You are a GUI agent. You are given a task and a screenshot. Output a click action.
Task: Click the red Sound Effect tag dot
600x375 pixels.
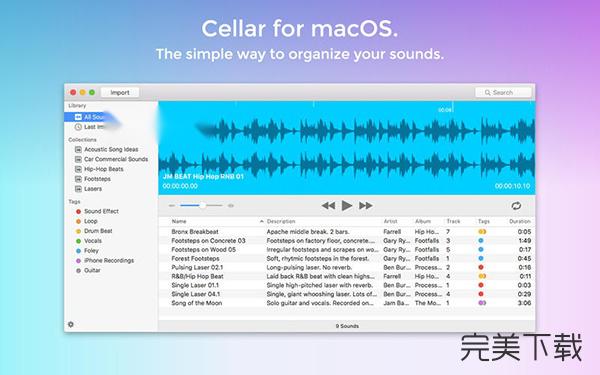point(78,211)
